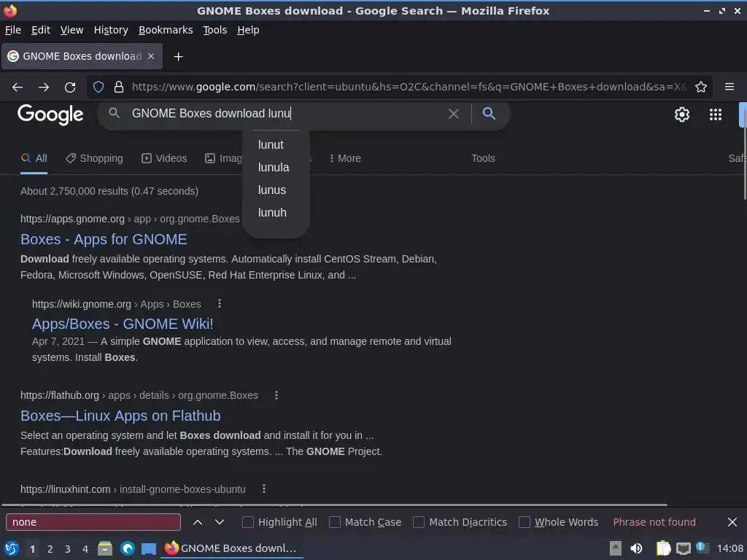Viewport: 747px width, 560px height.
Task: Enable the Whole Words checkbox
Action: click(x=524, y=522)
